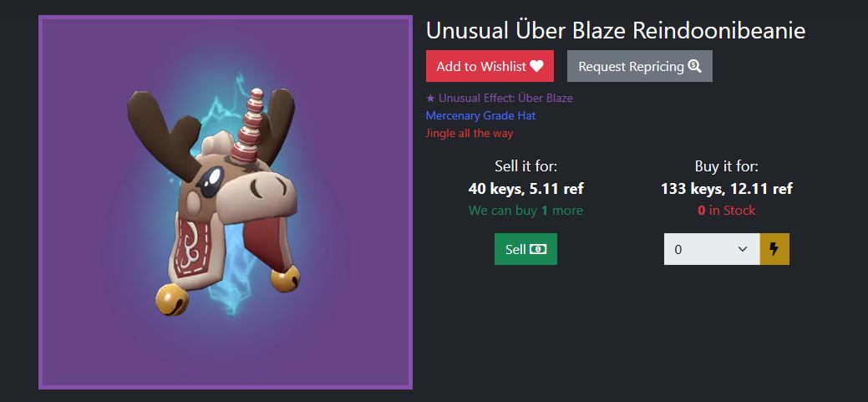
Task: Click the cash icon on the Sell button
Action: click(538, 249)
